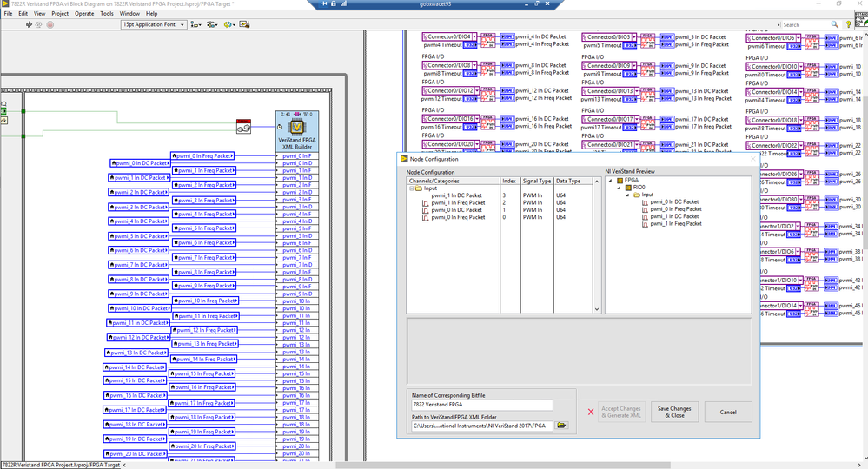The width and height of the screenshot is (868, 469).
Task: Click pulse icon beside pwmi_1 In Freq Packet in Channels list
Action: (x=425, y=203)
